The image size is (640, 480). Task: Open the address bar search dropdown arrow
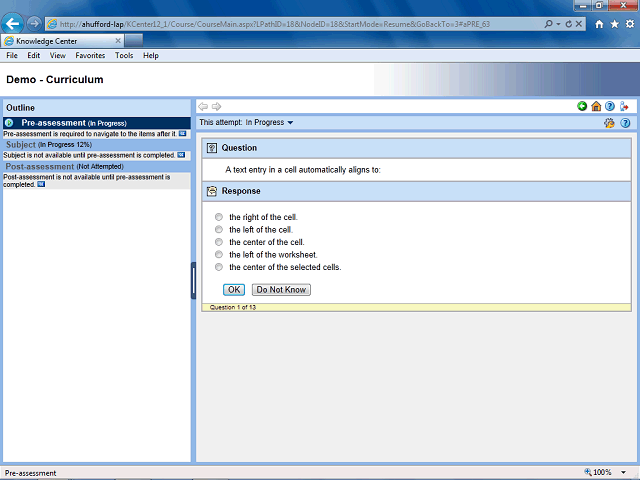(x=558, y=24)
